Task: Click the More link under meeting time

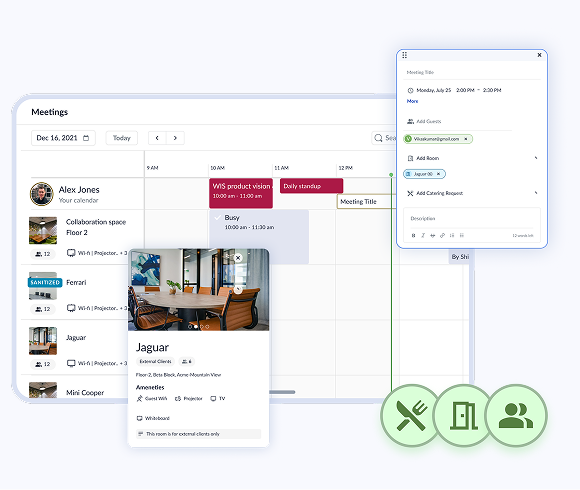Action: point(412,101)
